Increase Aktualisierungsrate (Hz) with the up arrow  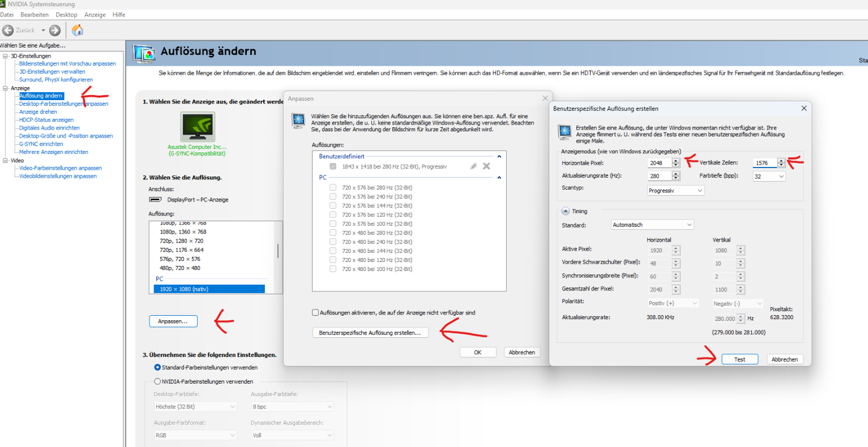coord(675,174)
